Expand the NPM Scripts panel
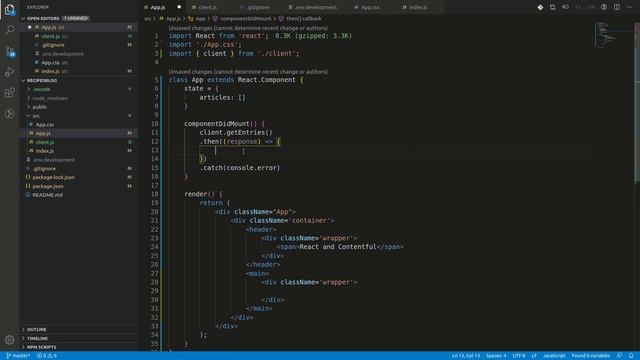 tap(79, 347)
